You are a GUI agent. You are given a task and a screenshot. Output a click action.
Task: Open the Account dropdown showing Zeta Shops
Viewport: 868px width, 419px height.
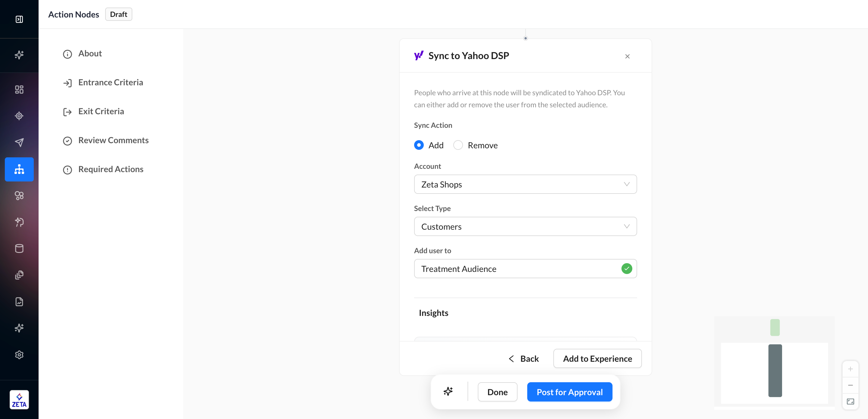click(x=525, y=184)
